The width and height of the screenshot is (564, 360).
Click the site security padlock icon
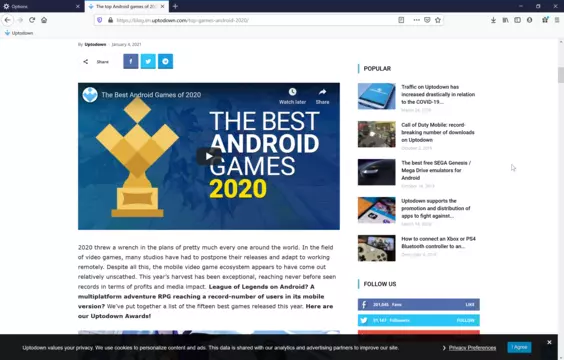pos(110,20)
